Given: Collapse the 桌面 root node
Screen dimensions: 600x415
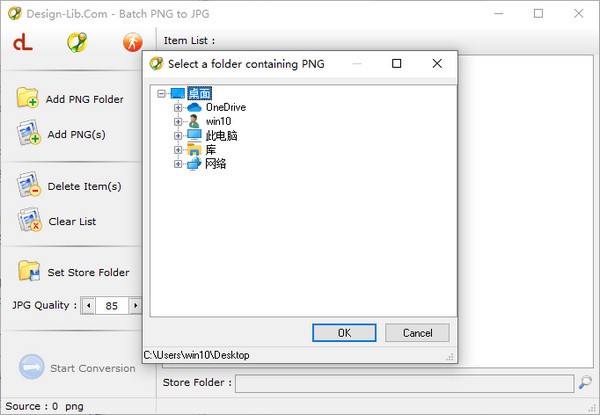Looking at the screenshot, I should click(x=162, y=94).
